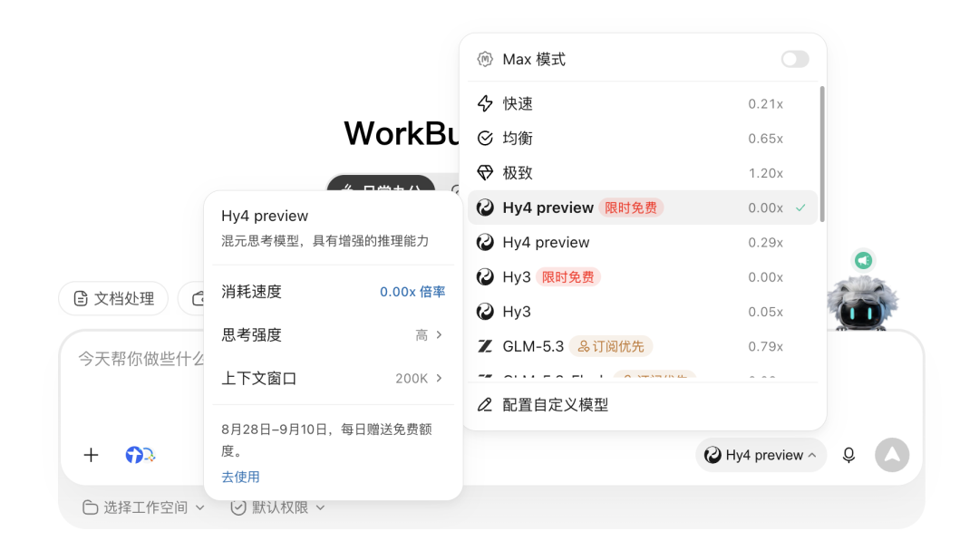Click the 限时免费 badge on Hy3
Screen dimensions: 979x560
point(567,276)
